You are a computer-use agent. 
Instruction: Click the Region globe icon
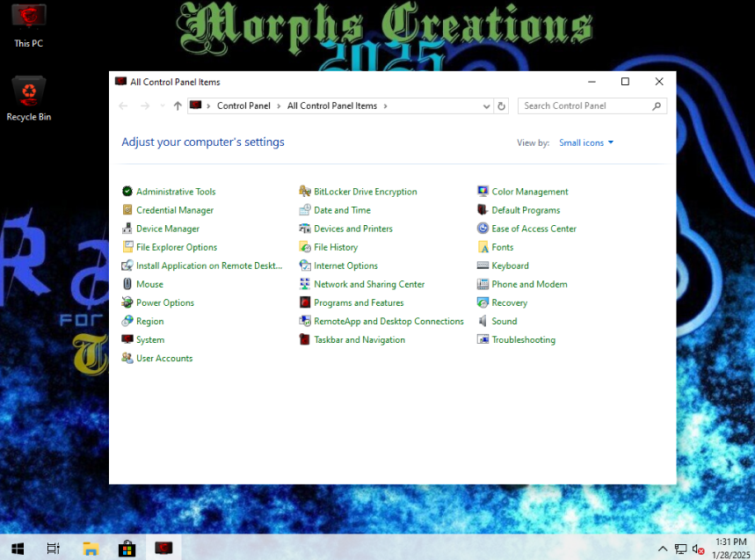(x=127, y=321)
